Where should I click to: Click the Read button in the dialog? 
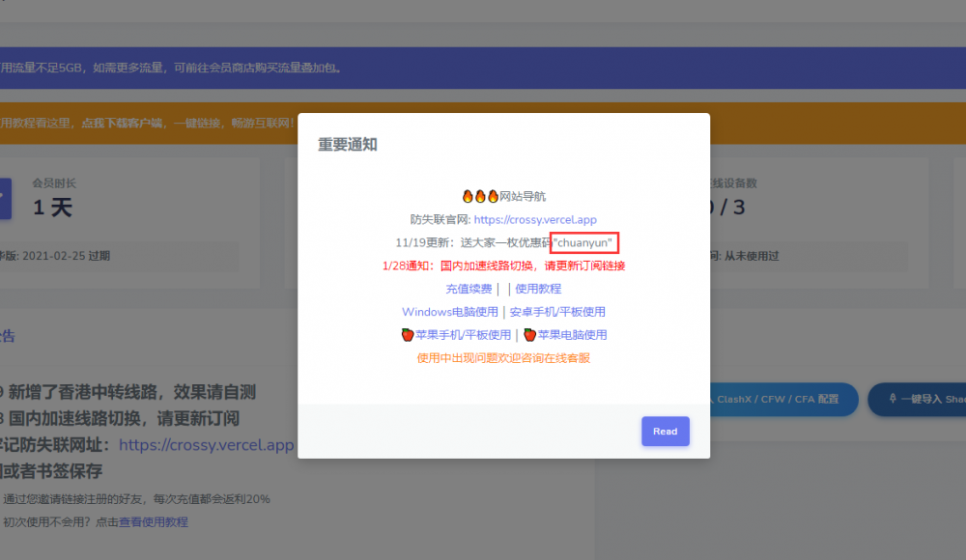point(665,432)
